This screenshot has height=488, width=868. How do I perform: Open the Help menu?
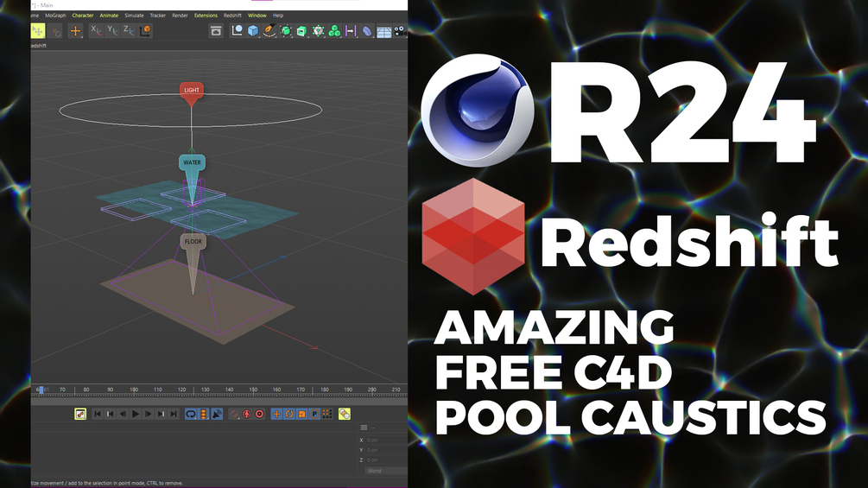[278, 16]
